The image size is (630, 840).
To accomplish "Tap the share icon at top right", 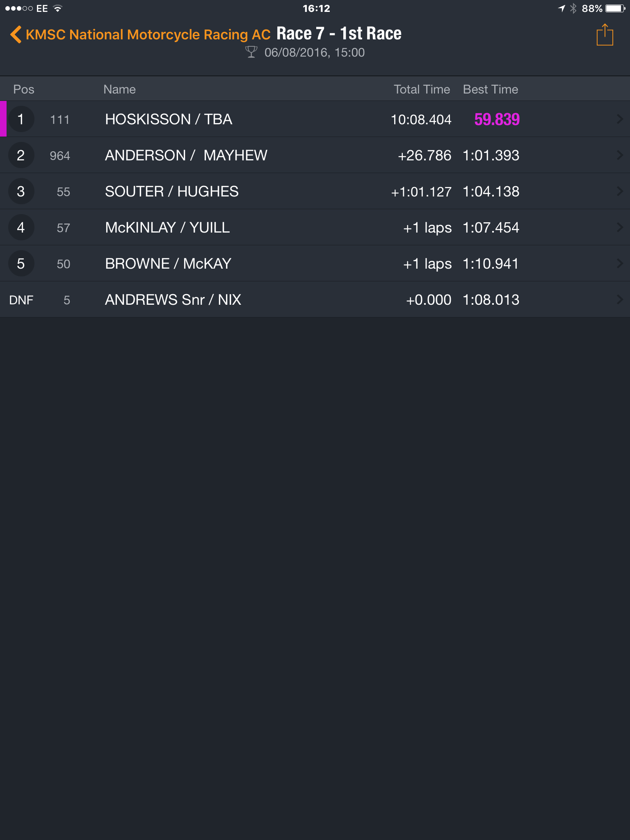I will (x=605, y=35).
